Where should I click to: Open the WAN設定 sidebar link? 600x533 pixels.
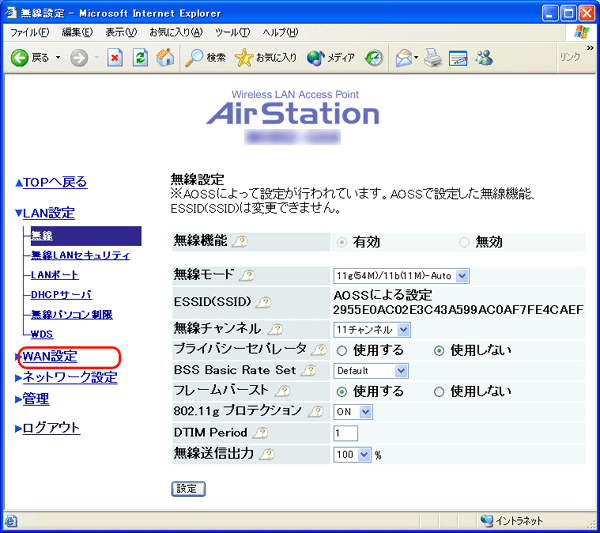coord(50,356)
